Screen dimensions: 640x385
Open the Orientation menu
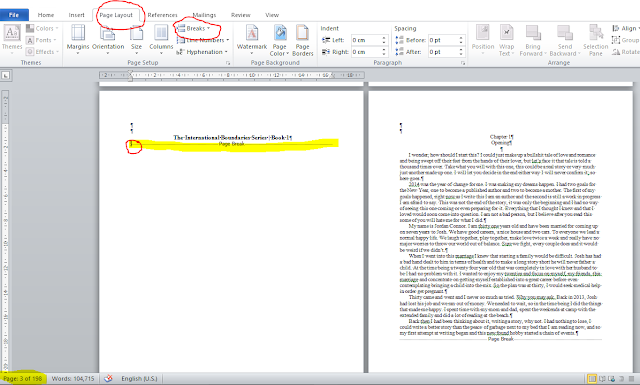tap(108, 39)
